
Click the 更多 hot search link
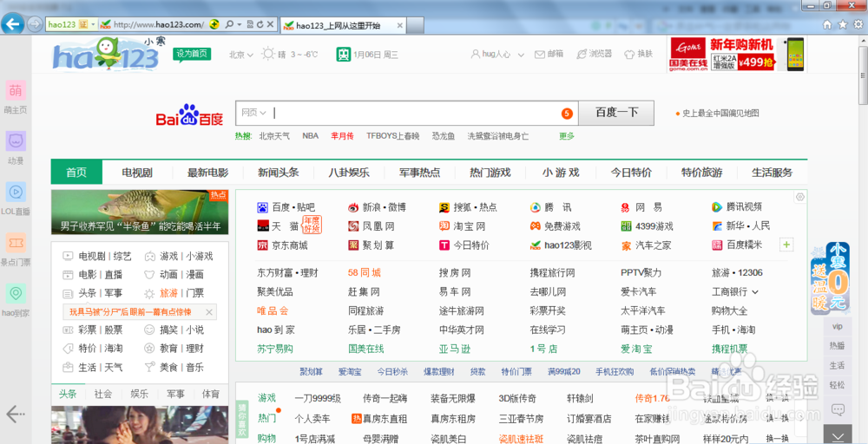(x=566, y=136)
